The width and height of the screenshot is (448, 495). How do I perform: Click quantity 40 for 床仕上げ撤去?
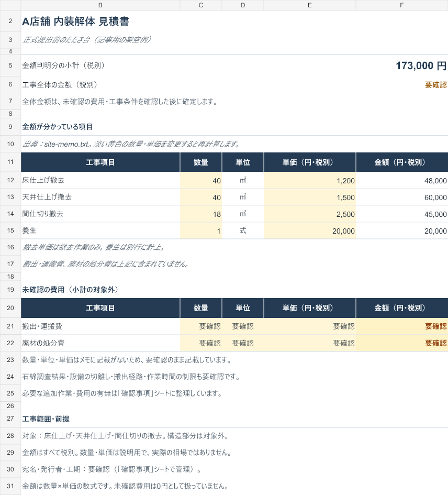200,181
